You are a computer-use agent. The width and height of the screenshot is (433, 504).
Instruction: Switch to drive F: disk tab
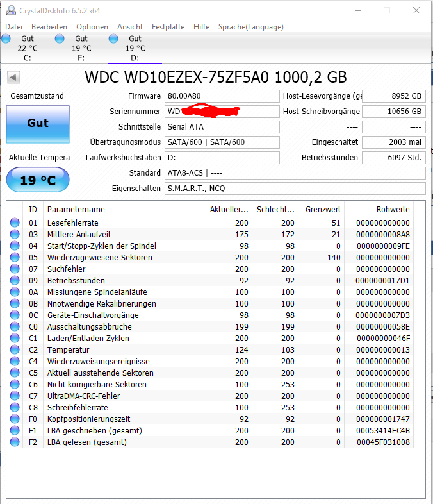[x=81, y=48]
